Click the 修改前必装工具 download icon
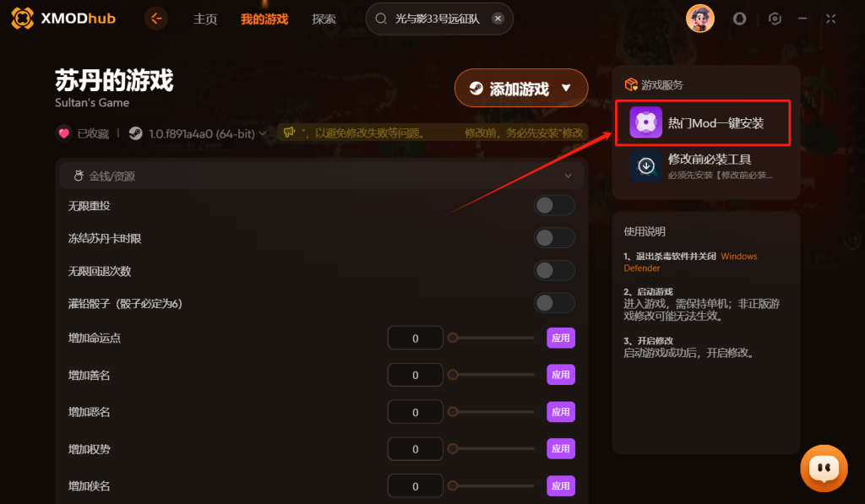 click(x=646, y=165)
